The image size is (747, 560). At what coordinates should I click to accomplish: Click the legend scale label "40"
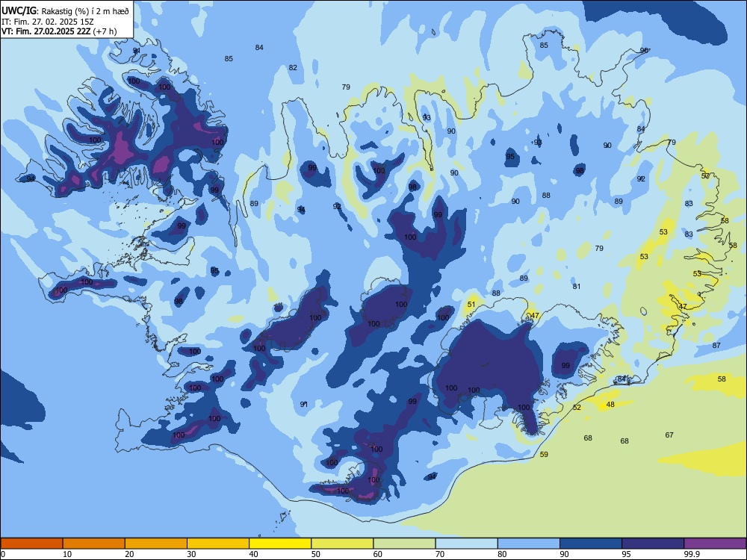click(x=253, y=554)
